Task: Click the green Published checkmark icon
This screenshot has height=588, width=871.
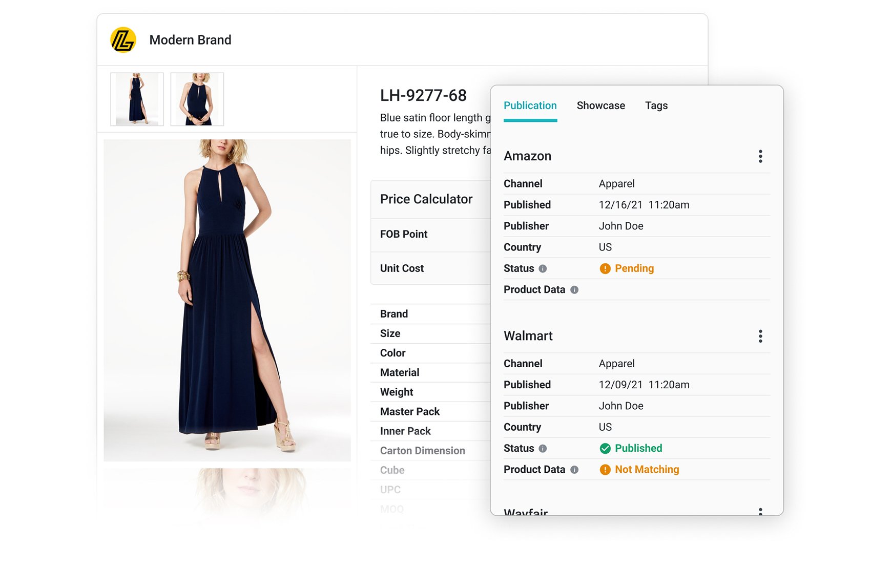Action: tap(605, 449)
